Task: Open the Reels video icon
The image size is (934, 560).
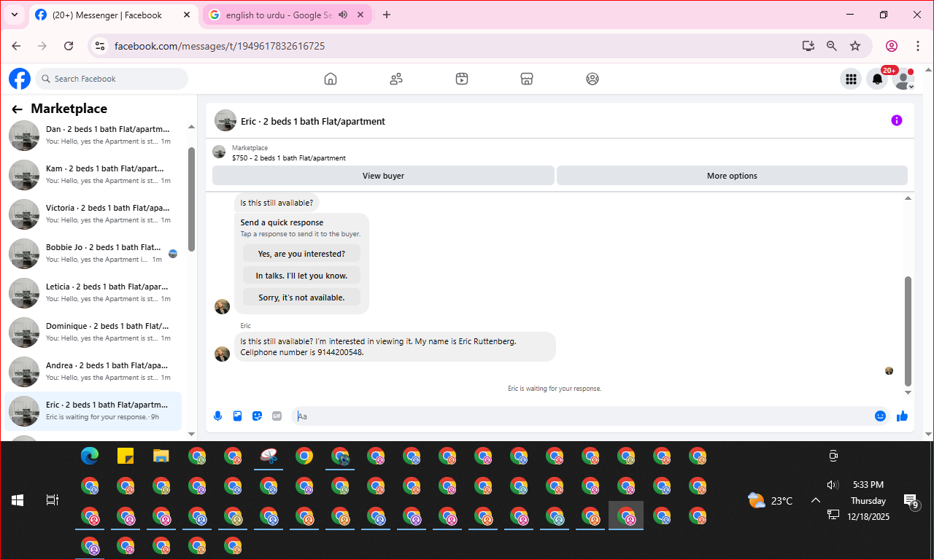Action: (x=462, y=79)
